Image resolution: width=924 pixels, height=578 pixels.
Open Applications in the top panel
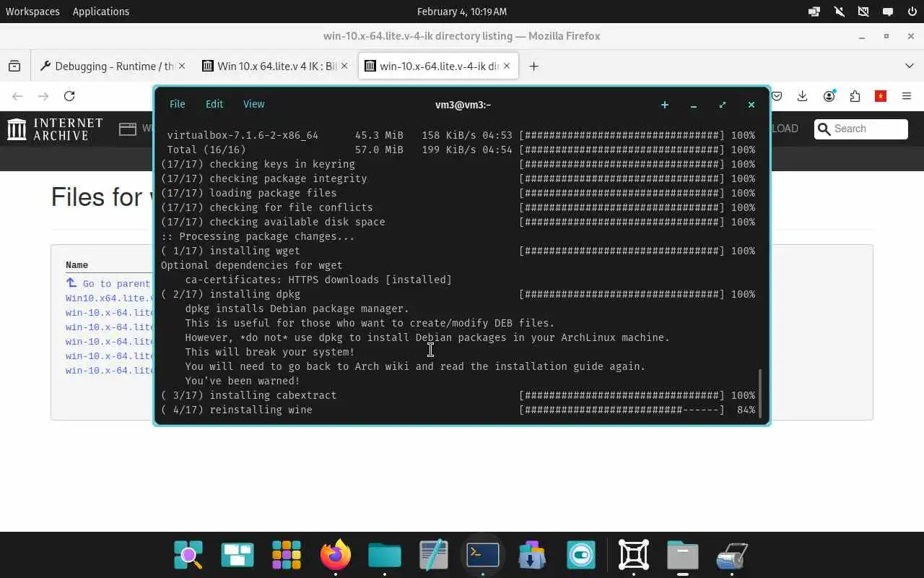(x=101, y=12)
